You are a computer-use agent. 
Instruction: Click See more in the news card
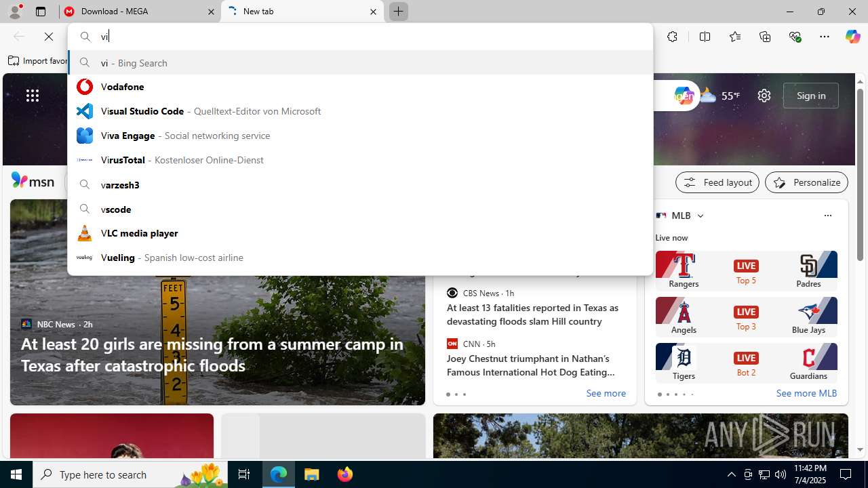(606, 393)
